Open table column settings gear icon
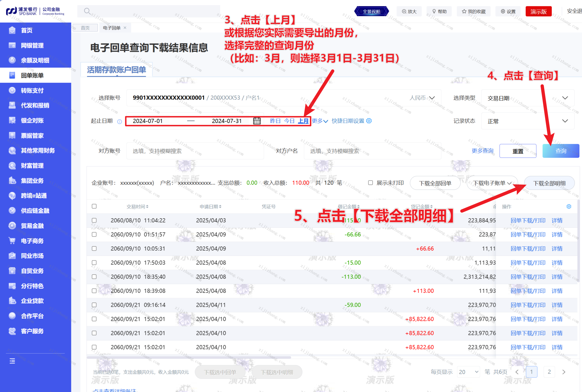582x392 pixels. pos(568,207)
